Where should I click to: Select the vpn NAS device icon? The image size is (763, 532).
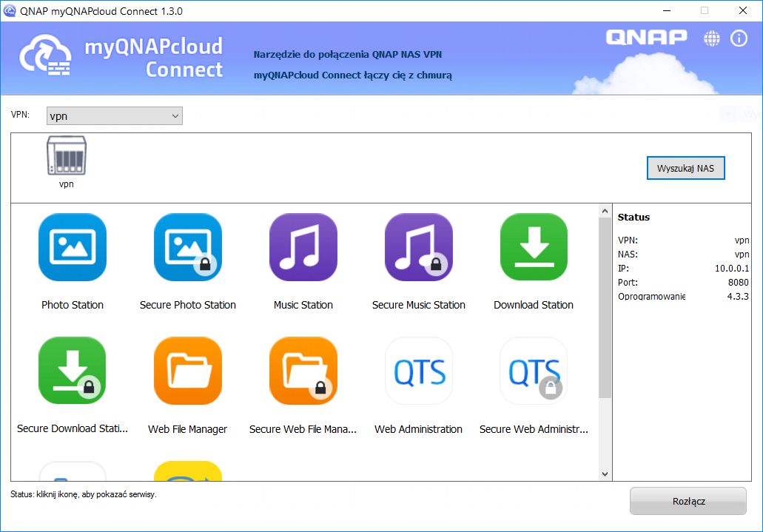coord(66,156)
